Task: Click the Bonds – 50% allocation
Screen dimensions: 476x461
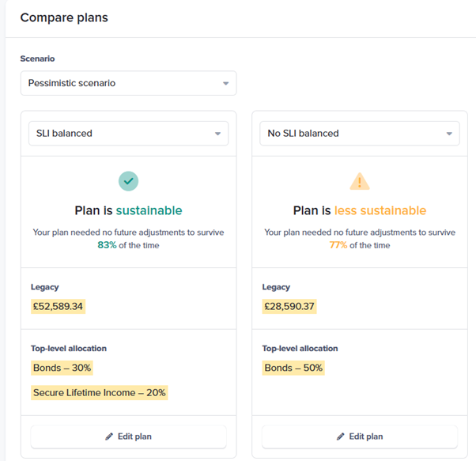Action: 293,368
